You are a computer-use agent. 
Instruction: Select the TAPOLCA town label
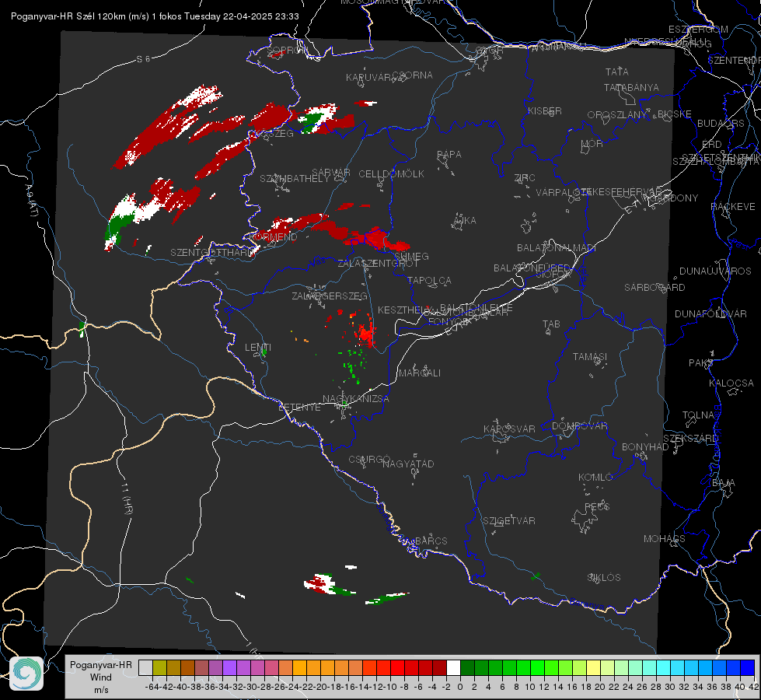coord(430,281)
